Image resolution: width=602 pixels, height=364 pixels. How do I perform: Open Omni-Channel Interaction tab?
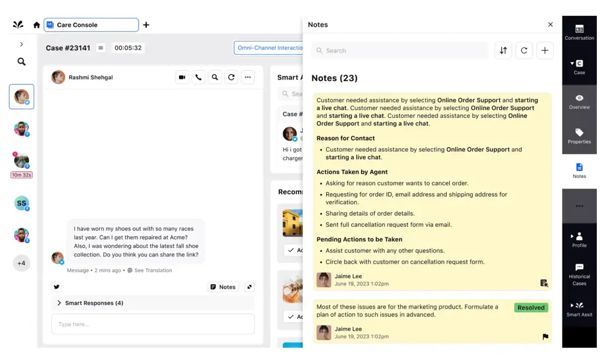point(269,48)
